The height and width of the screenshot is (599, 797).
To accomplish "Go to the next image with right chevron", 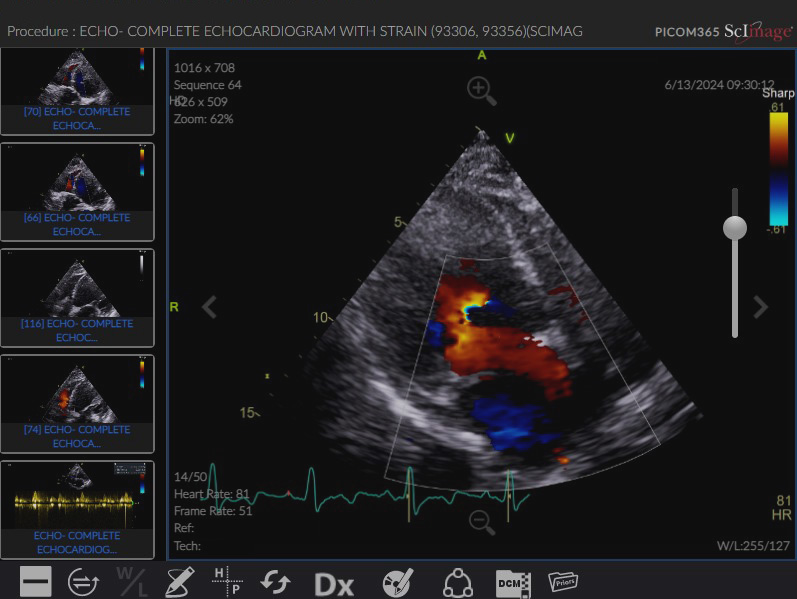I will [760, 307].
